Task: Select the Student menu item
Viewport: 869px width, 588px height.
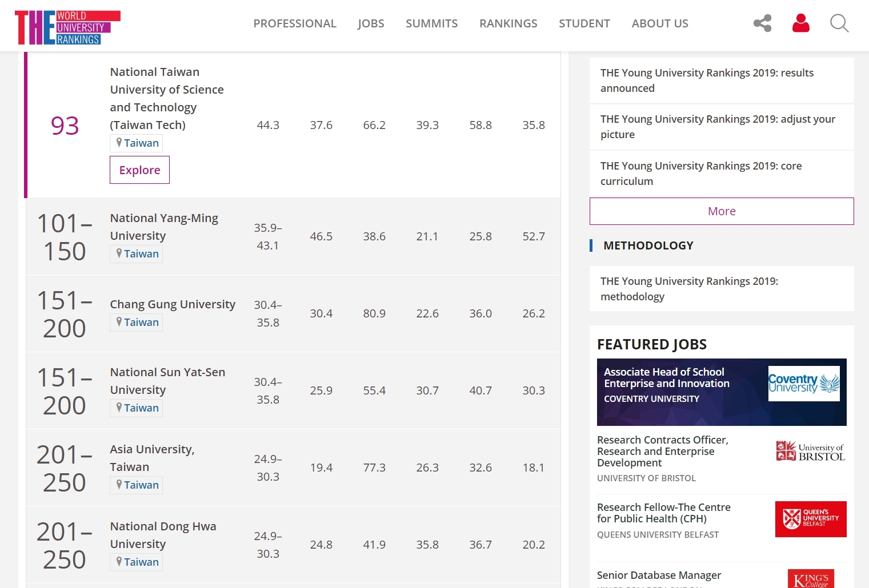Action: 584,23
